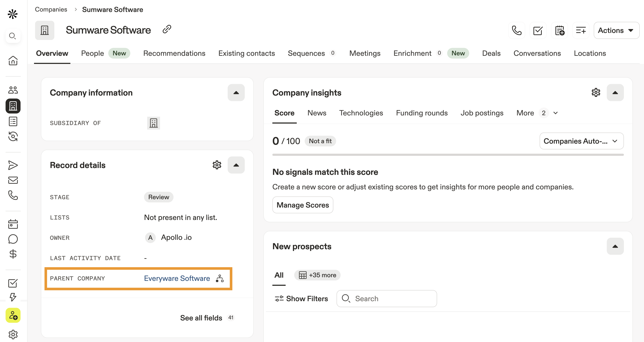
Task: Open Companies from the sidebar building icon
Action: click(13, 106)
